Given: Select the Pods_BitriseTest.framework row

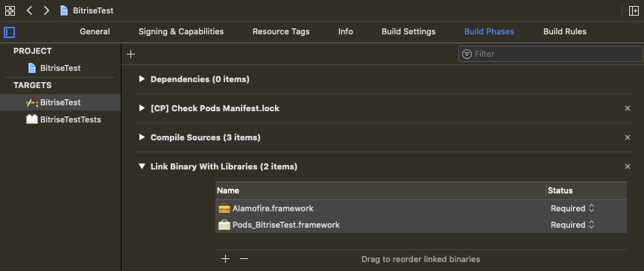Looking at the screenshot, I should pos(421,225).
